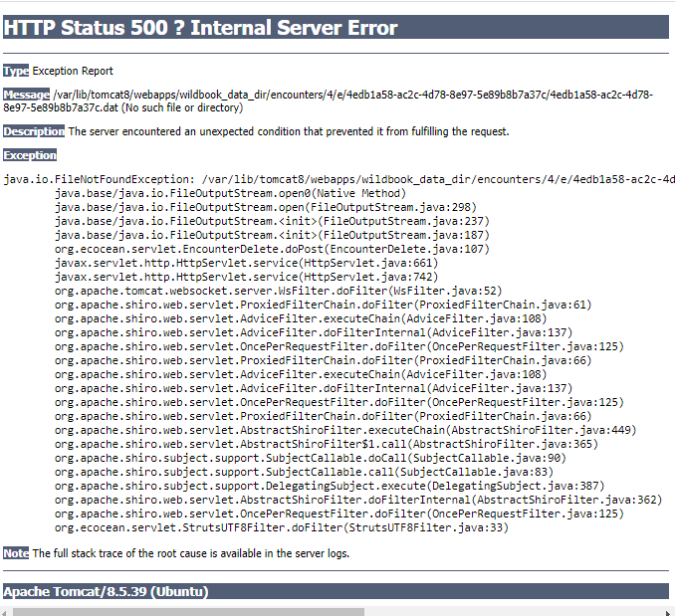Click the 'StrutsUTF8Filter.java:33' stack line

282,527
